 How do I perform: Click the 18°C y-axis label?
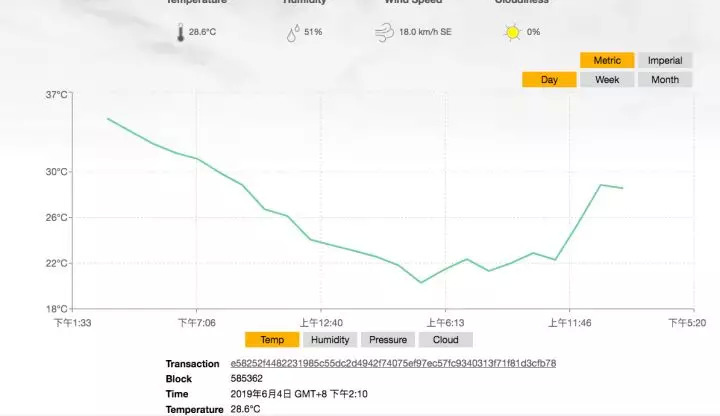56,309
